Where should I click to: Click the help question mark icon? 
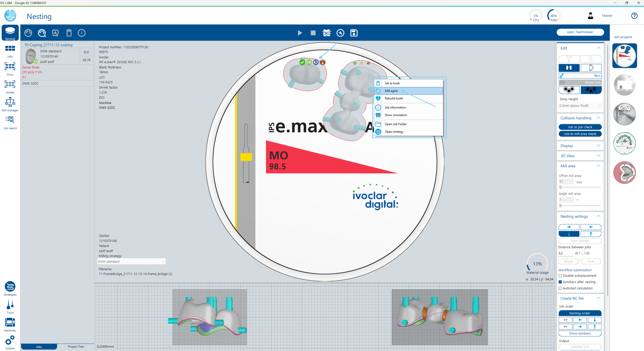click(634, 16)
